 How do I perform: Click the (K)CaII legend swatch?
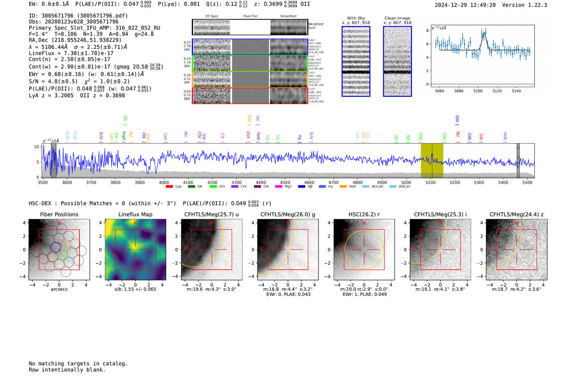tap(365, 186)
